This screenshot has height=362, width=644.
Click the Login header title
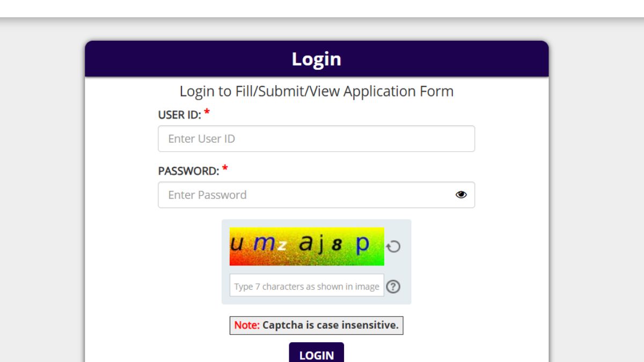tap(317, 58)
